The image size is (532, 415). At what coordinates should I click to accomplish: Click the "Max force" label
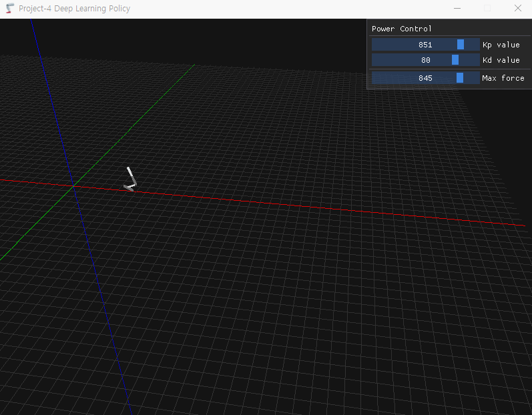pyautogui.click(x=503, y=78)
